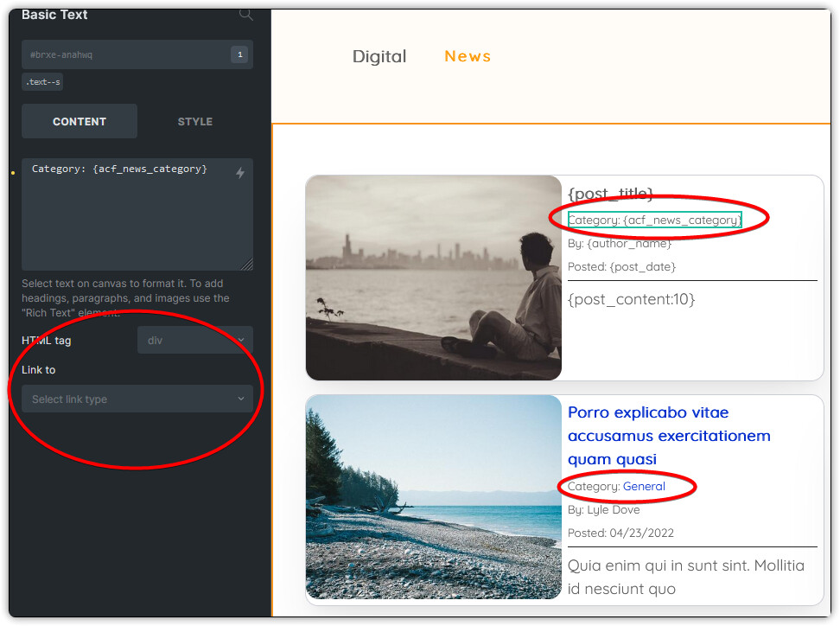
Task: Switch to the STYLE tab
Action: [x=195, y=121]
